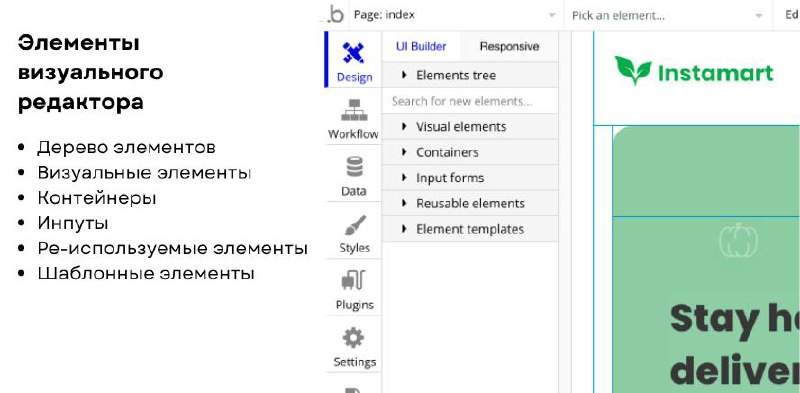Expand the Visual elements section

[470, 127]
